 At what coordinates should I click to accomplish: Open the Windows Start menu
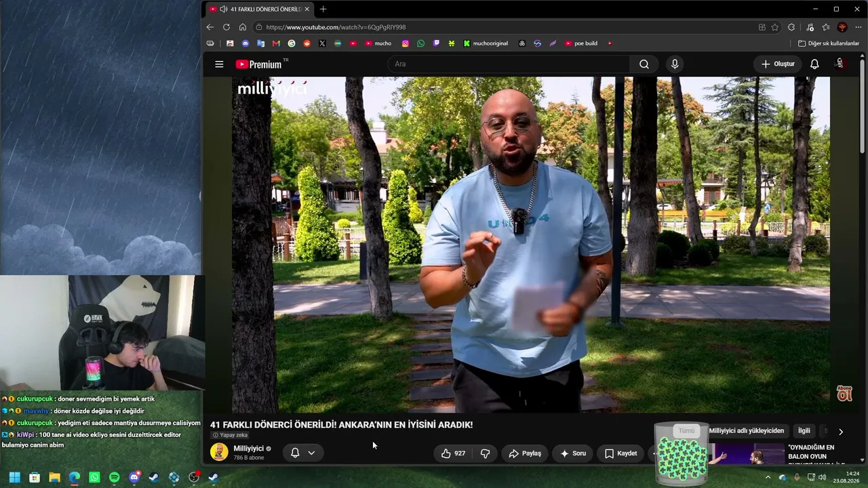[14, 477]
